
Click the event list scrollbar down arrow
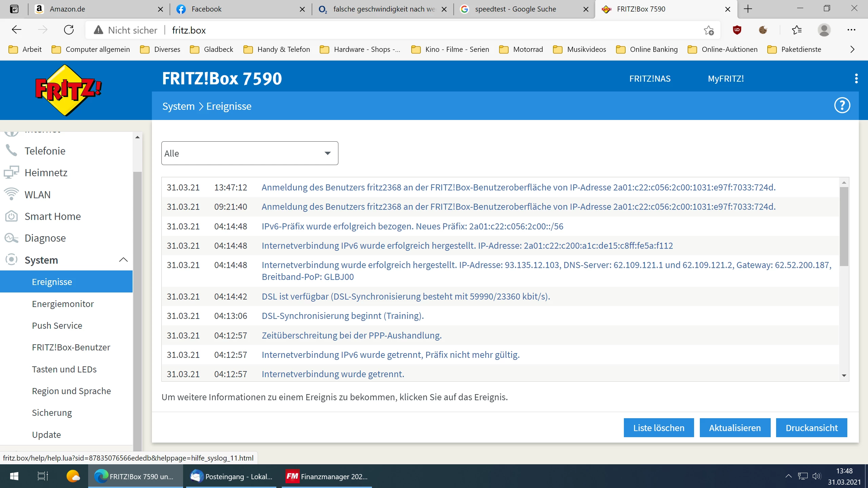pyautogui.click(x=844, y=375)
